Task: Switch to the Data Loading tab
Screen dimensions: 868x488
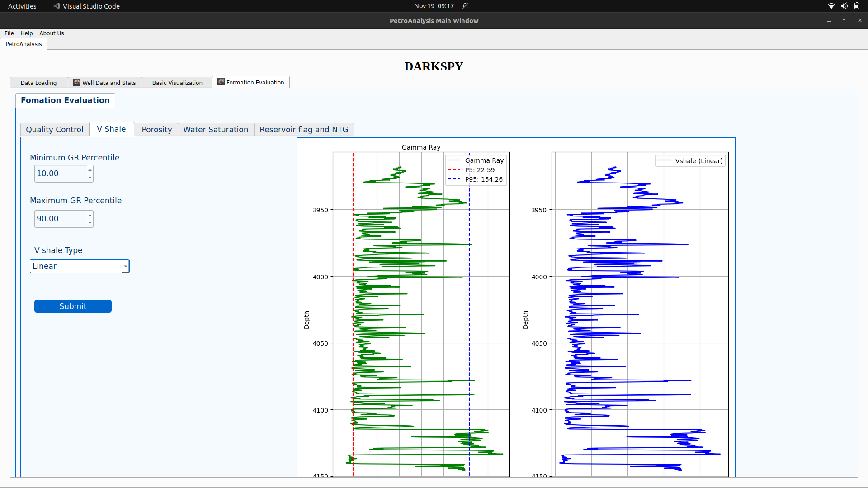Action: pyautogui.click(x=38, y=82)
